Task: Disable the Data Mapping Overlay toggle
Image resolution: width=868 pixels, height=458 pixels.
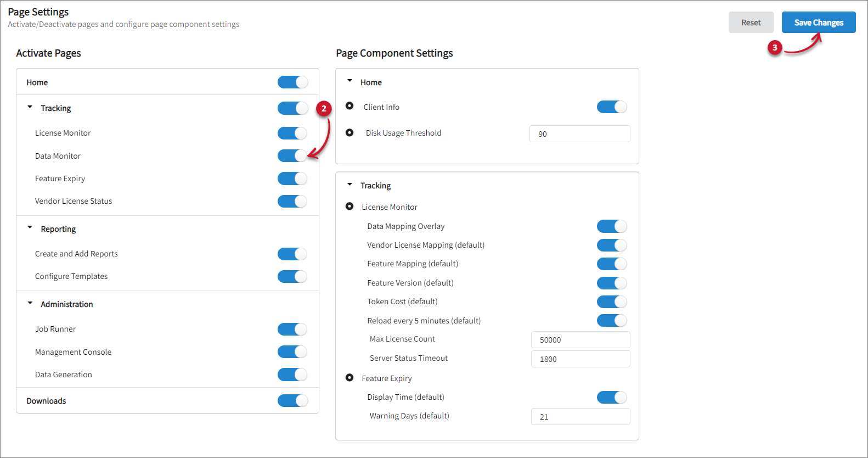Action: [x=612, y=226]
